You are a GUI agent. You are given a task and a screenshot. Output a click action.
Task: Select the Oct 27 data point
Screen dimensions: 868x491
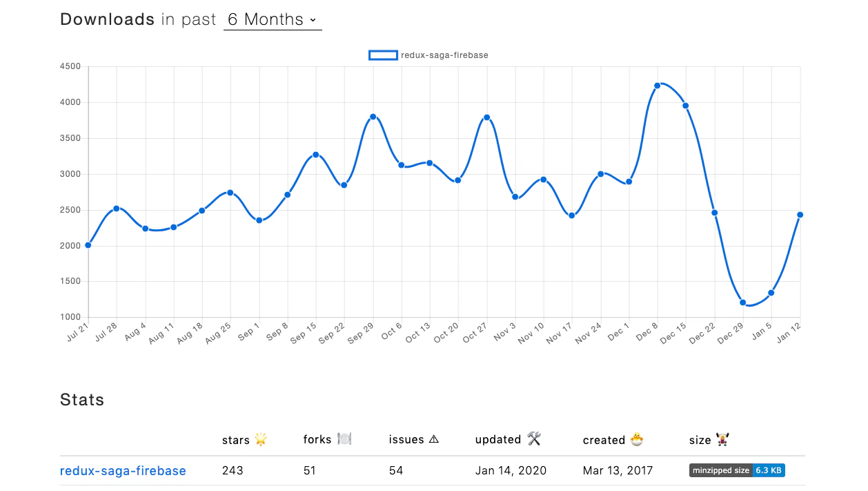point(487,117)
